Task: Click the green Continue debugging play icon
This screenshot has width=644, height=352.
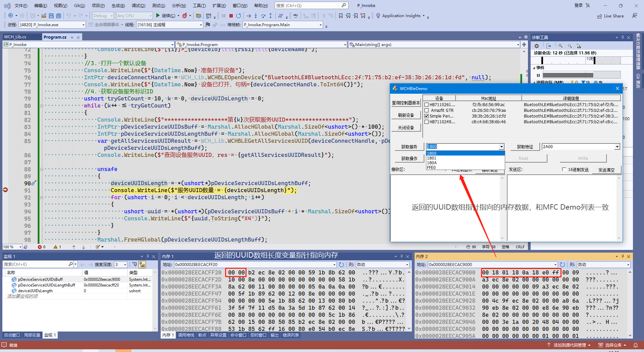Action: coord(158,15)
